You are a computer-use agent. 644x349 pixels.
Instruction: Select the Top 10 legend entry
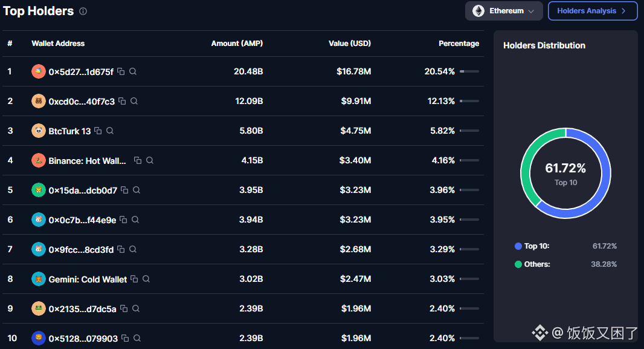coord(565,246)
